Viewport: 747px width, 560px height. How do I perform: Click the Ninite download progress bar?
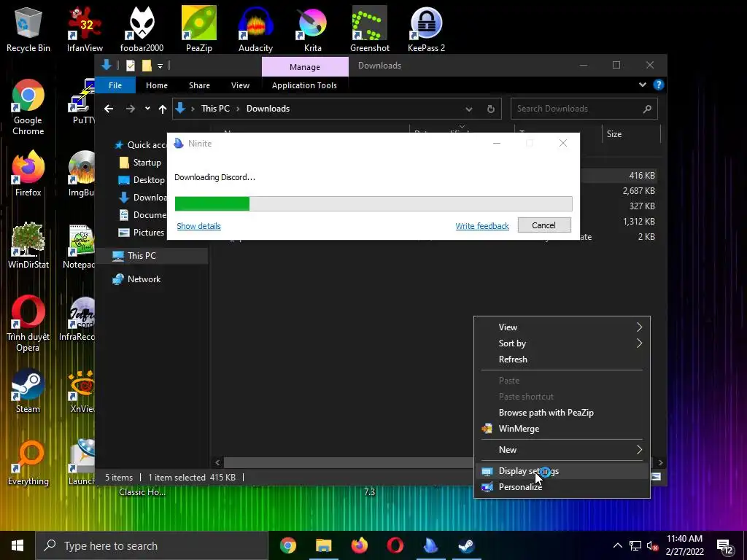click(373, 204)
